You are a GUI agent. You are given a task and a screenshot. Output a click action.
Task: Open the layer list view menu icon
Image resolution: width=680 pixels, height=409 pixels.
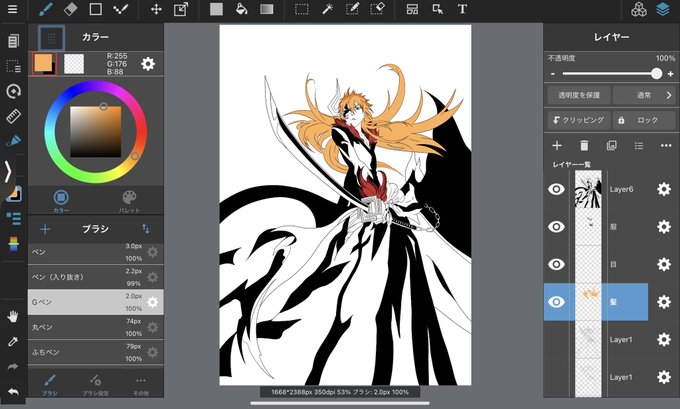[639, 146]
